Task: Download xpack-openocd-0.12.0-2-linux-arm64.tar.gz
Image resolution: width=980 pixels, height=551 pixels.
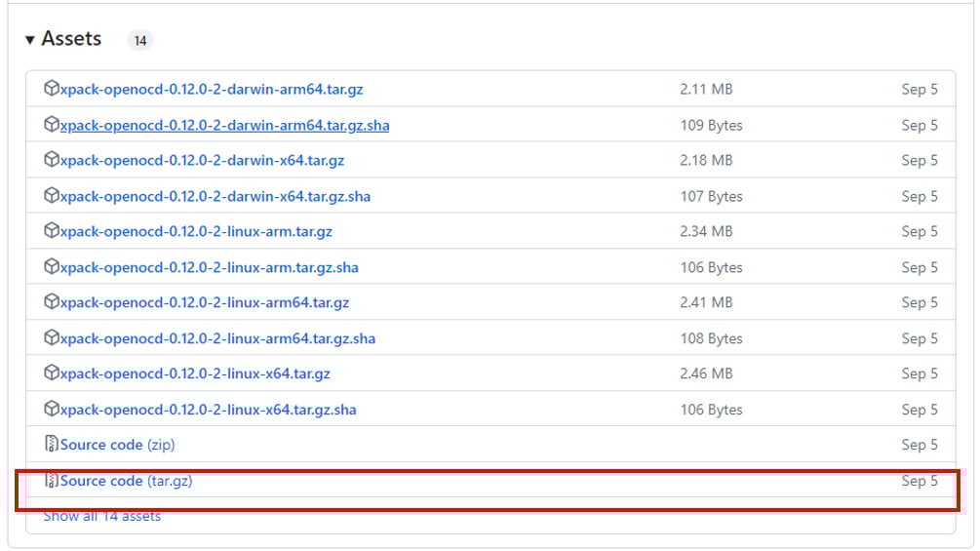Action: tap(205, 303)
